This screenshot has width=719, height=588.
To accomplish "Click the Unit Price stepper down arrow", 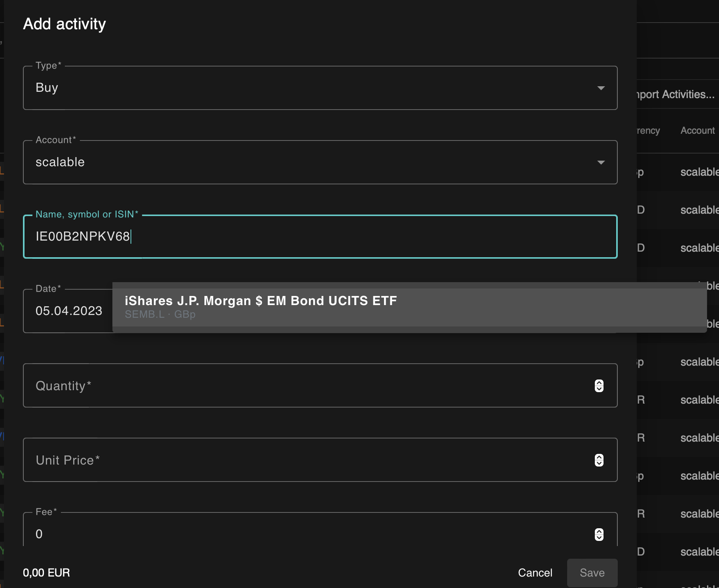I will (599, 463).
